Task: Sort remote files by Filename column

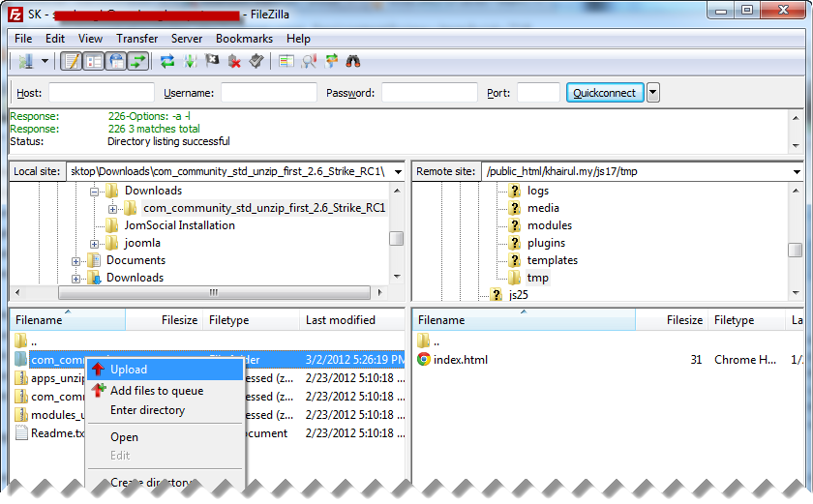Action: 524,320
